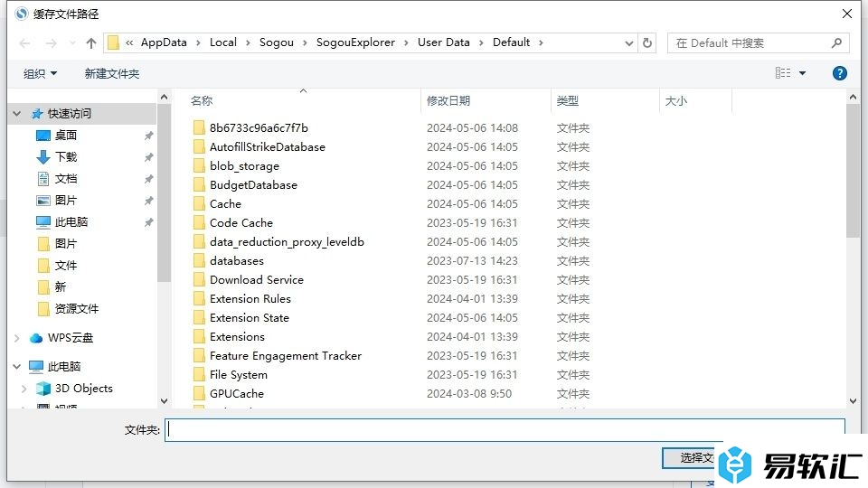868x488 pixels.
Task: Click the 2024-03-08 9:50 date cell
Action: 469,393
